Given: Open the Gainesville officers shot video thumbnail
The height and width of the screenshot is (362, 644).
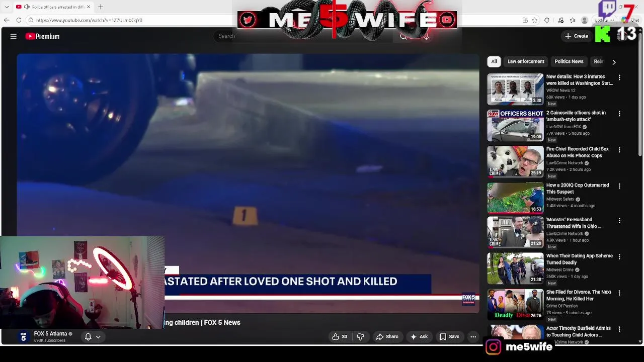Looking at the screenshot, I should (515, 125).
